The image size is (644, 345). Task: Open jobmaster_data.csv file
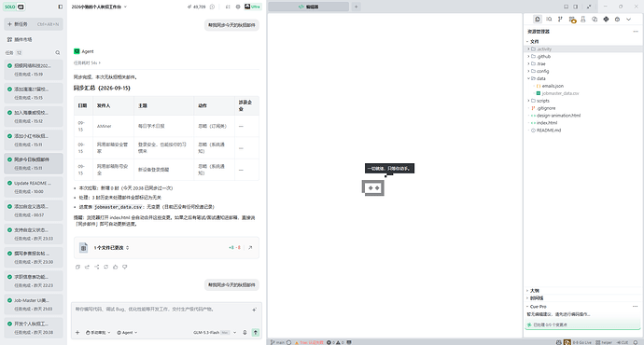pyautogui.click(x=582, y=93)
